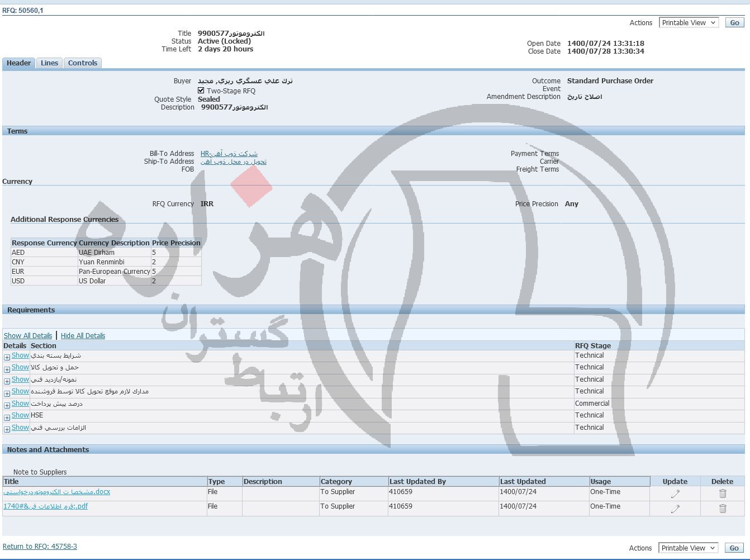Screen dimensions: 750x560
Task: Click Return to RFQ: 45758-3 link
Action: 40,547
